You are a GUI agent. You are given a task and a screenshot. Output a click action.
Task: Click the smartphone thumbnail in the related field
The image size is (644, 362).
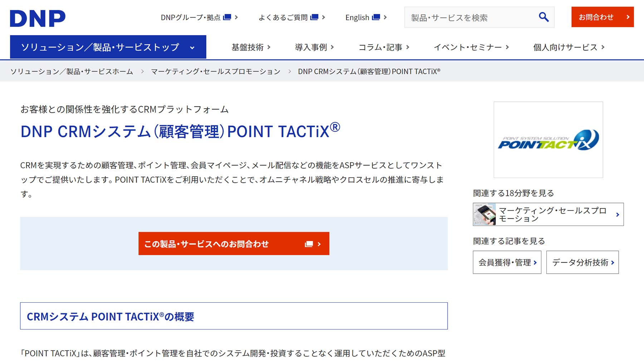coord(484,214)
